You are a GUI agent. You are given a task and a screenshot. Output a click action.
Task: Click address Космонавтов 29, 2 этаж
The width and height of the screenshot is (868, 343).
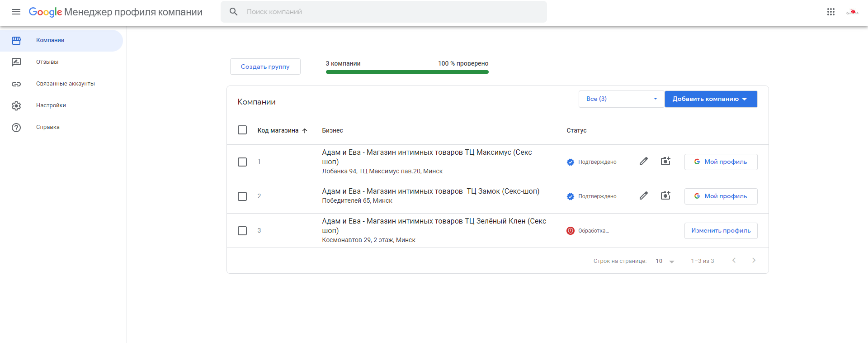pyautogui.click(x=368, y=240)
